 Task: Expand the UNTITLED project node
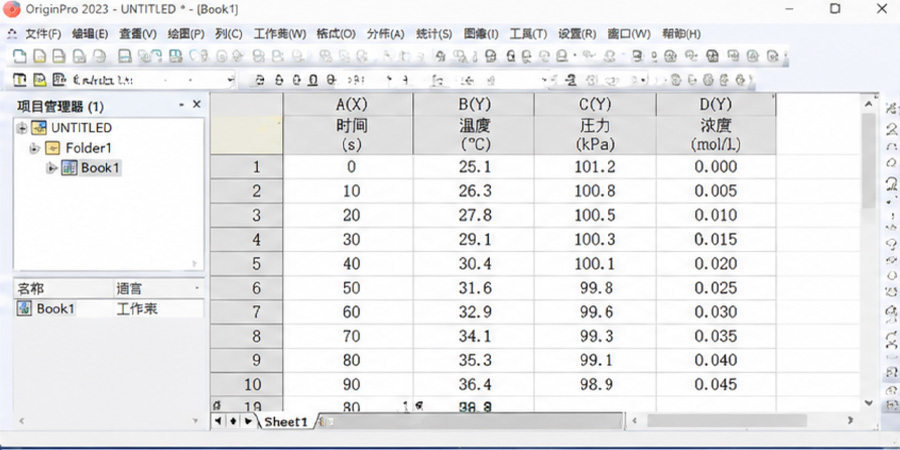click(22, 128)
